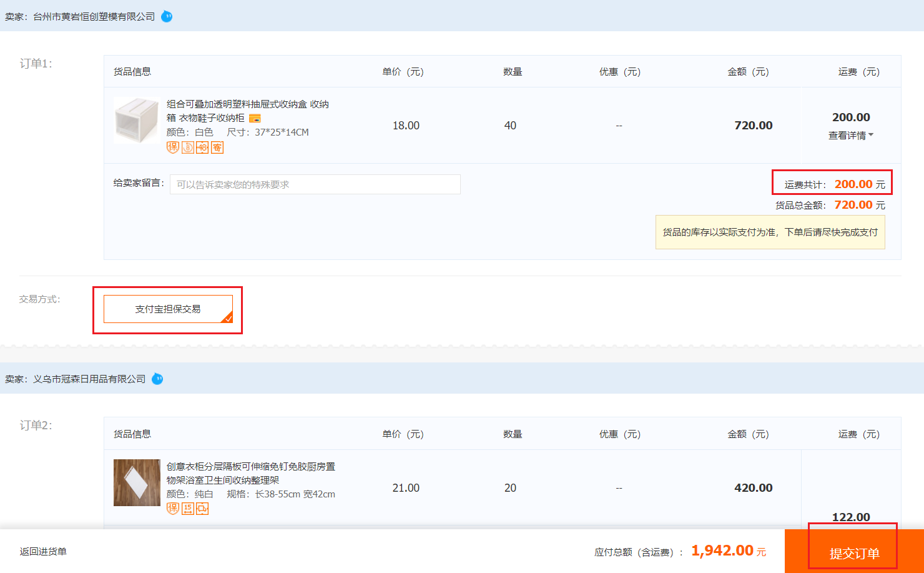Expand 查看详情 under the 200.00 shipping fee

(850, 136)
